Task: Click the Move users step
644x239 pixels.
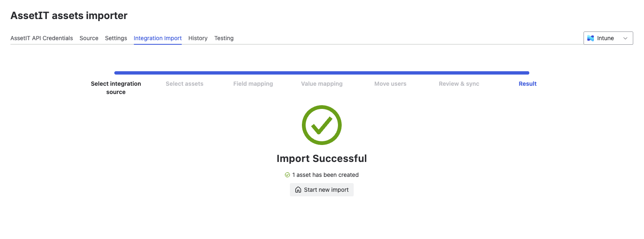Action: 391,84
